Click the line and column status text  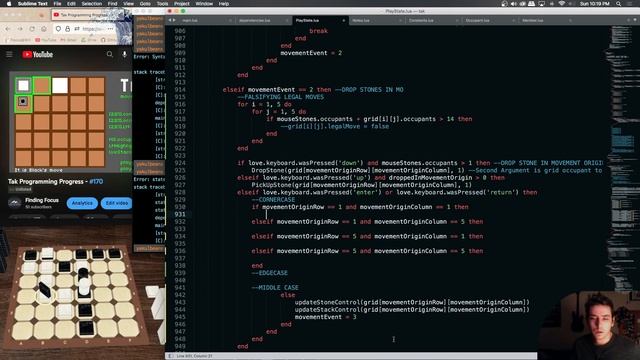[194, 356]
